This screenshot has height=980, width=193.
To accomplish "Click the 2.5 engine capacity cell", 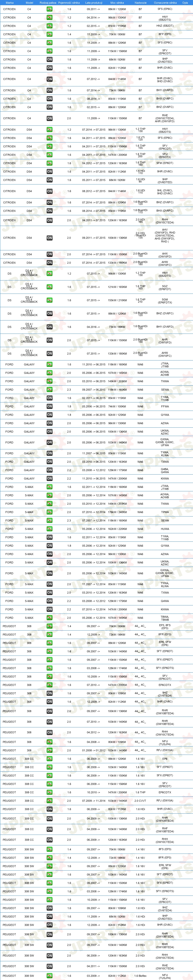I will (69, 529).
